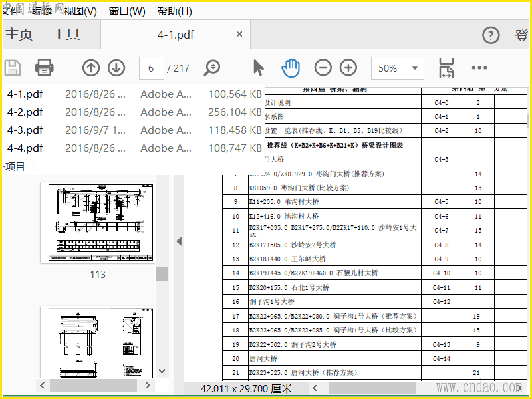Screen dimensions: 532x399
Task: Click the page number field
Action: (x=152, y=68)
